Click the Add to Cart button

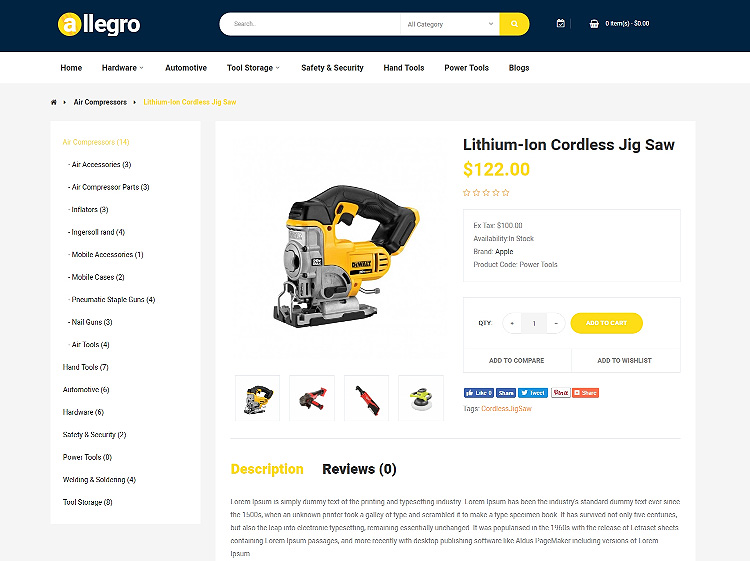pos(607,323)
